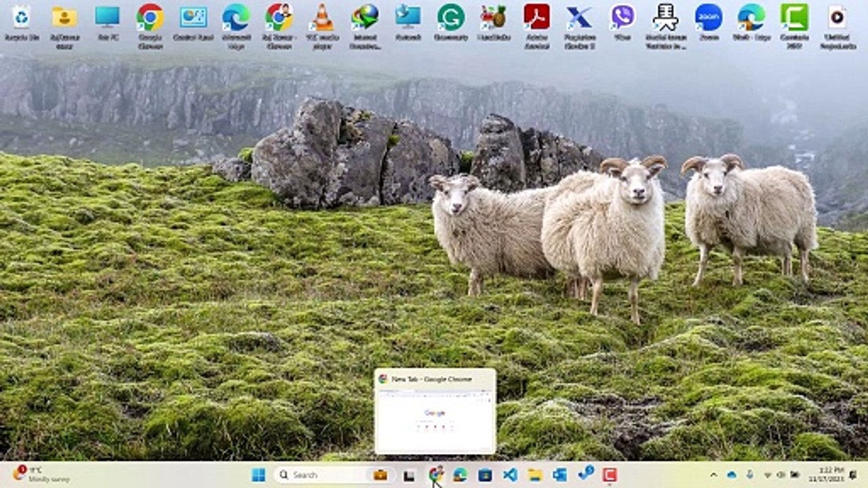Launch Viber from the desktop
868x488 pixels.
point(623,24)
